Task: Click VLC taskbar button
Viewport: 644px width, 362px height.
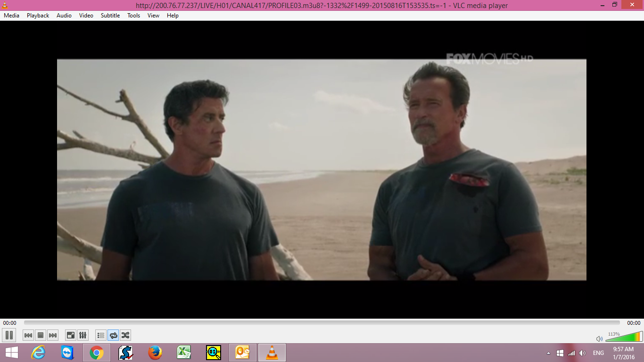Action: 272,353
